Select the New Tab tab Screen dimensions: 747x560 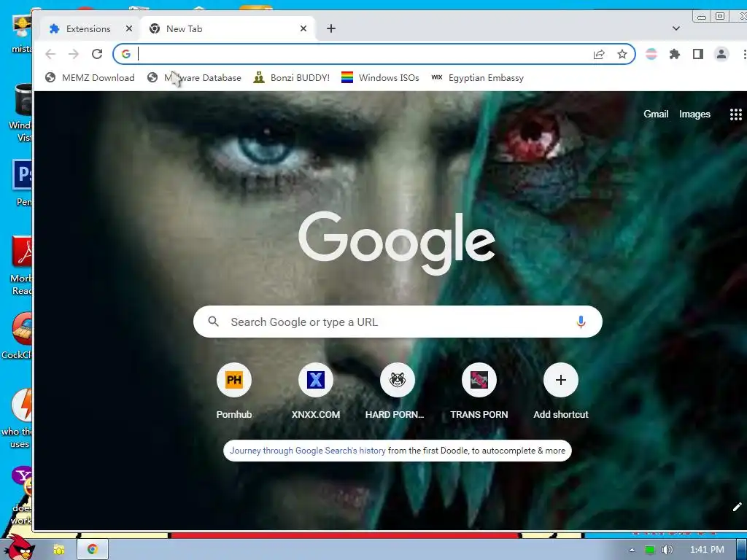coord(228,28)
